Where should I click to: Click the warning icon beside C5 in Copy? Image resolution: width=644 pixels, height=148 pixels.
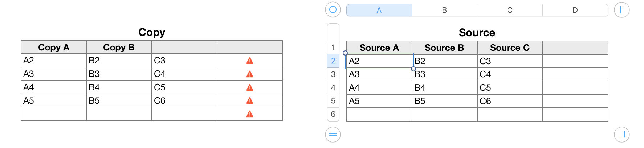(x=250, y=87)
